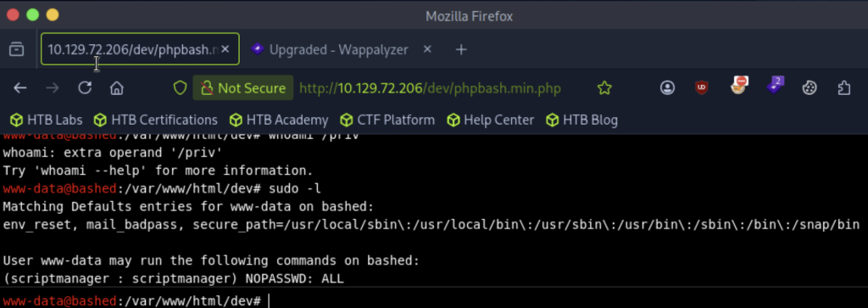Click the 'sudo -l' command text
The image size is (868, 308).
294,189
